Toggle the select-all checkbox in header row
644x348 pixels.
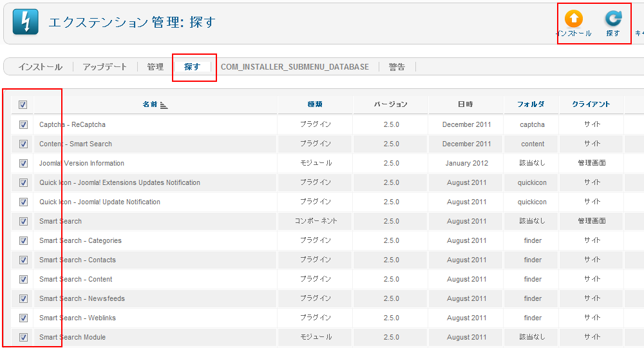[x=23, y=105]
